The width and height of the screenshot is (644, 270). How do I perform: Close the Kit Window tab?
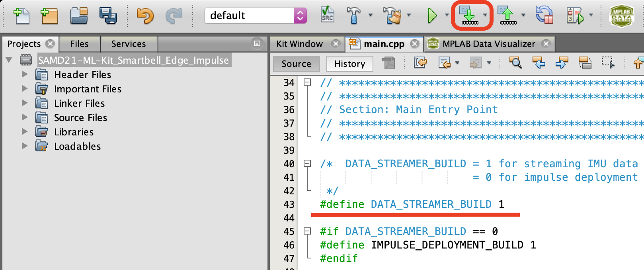(x=336, y=43)
